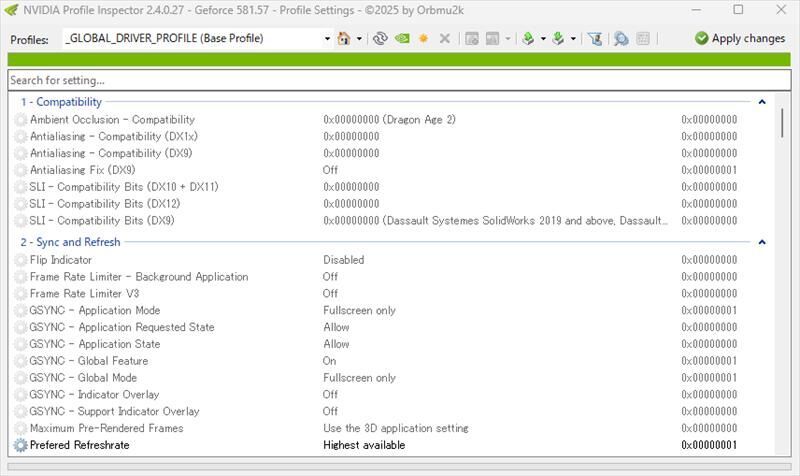This screenshot has width=800, height=476.
Task: Click the remove application from profile icon
Action: click(x=493, y=38)
